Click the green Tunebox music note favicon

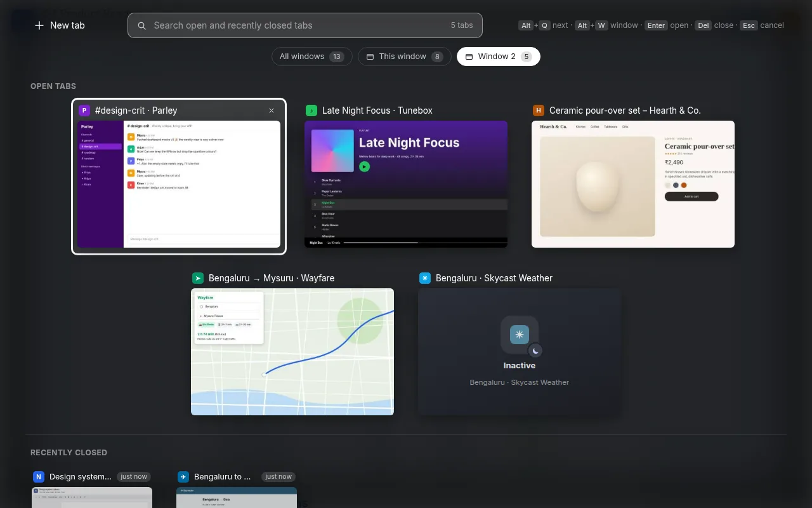click(x=311, y=110)
